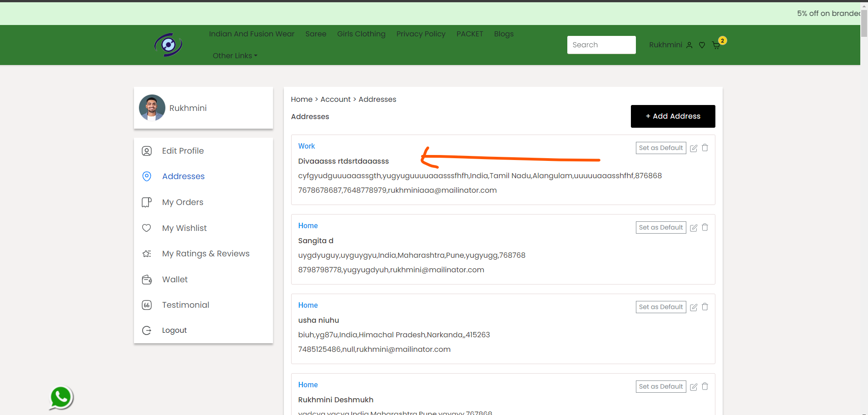Screen dimensions: 868x415
Task: Edit the Work address with the pencil icon
Action: 694,148
